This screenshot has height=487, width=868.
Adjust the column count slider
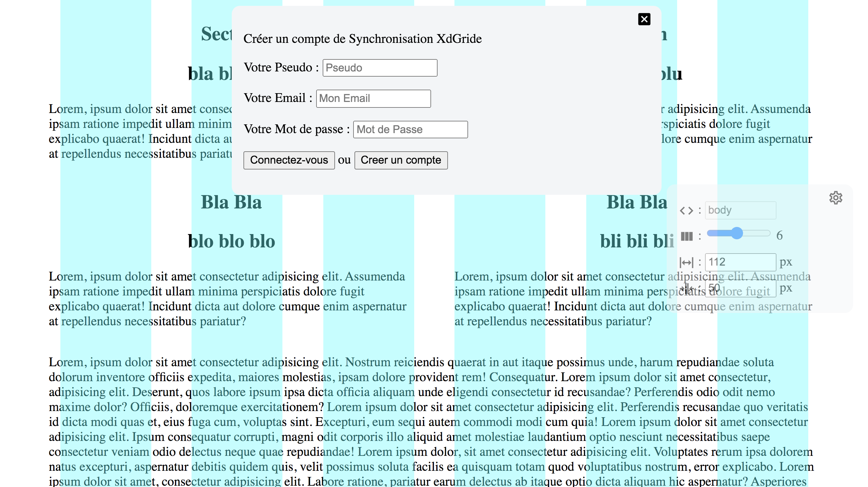(738, 233)
